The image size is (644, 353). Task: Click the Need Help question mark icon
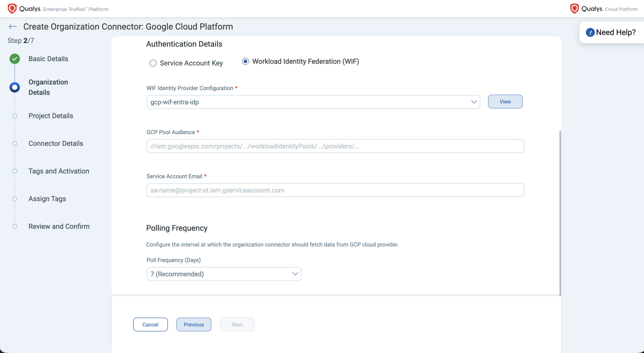coord(590,32)
